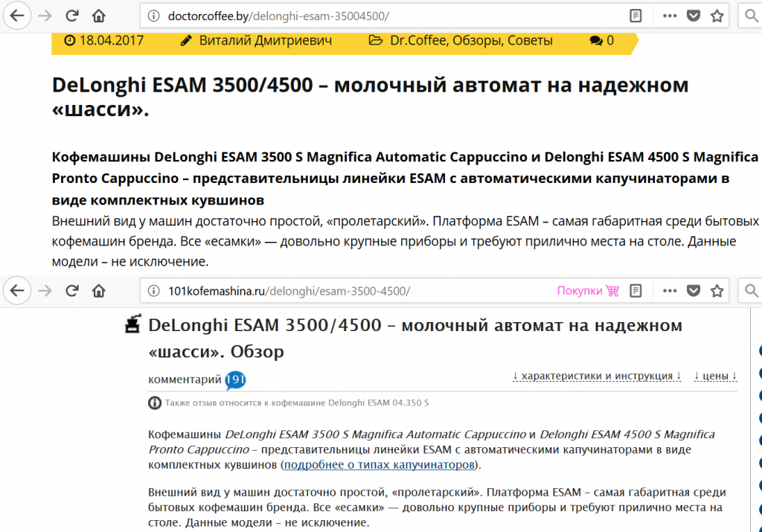Click search icon in bottom browser window
Screen dimensions: 762x532
coord(752,290)
